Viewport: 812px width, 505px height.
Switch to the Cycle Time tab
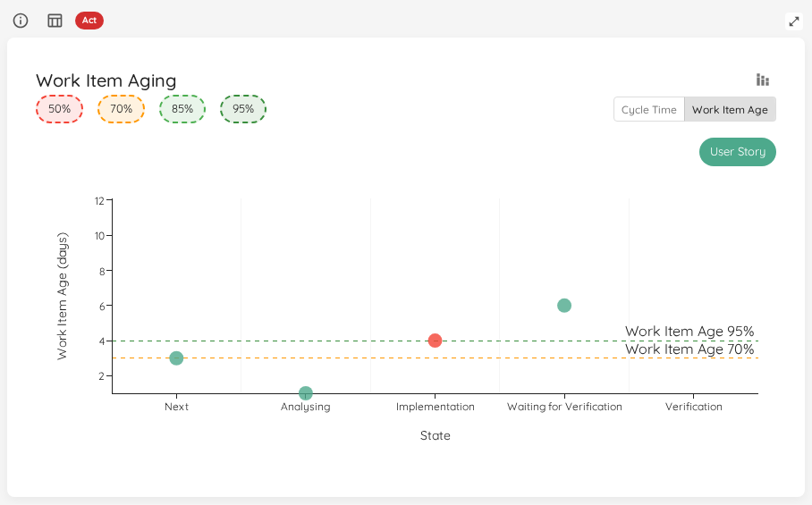click(x=649, y=110)
